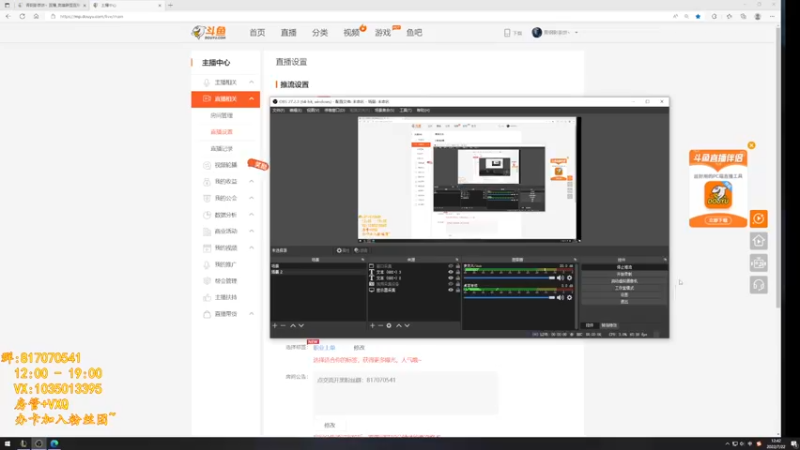Open mic/Aux audio settings gear
800x450 pixels.
[x=569, y=278]
